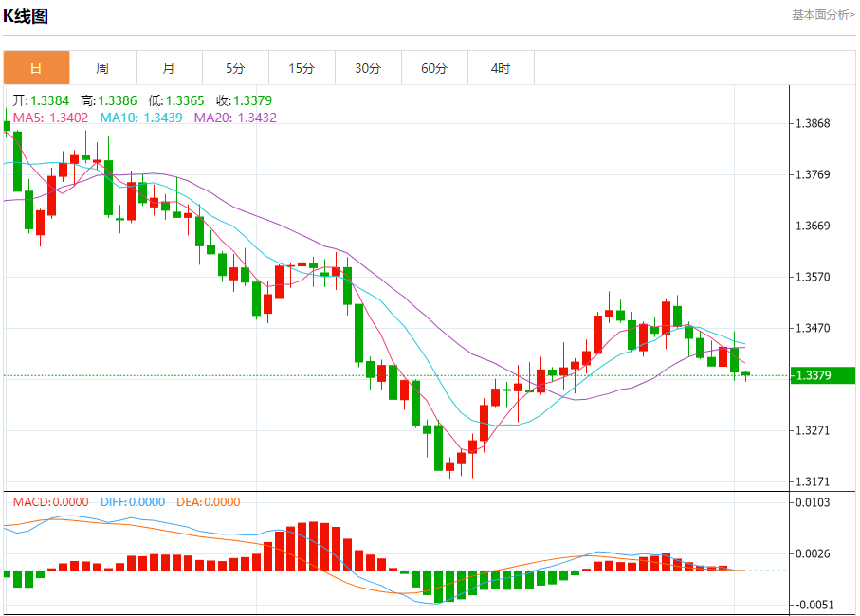Click the DEA:0.0000 indicator label
The image size is (860, 616).
(x=208, y=502)
